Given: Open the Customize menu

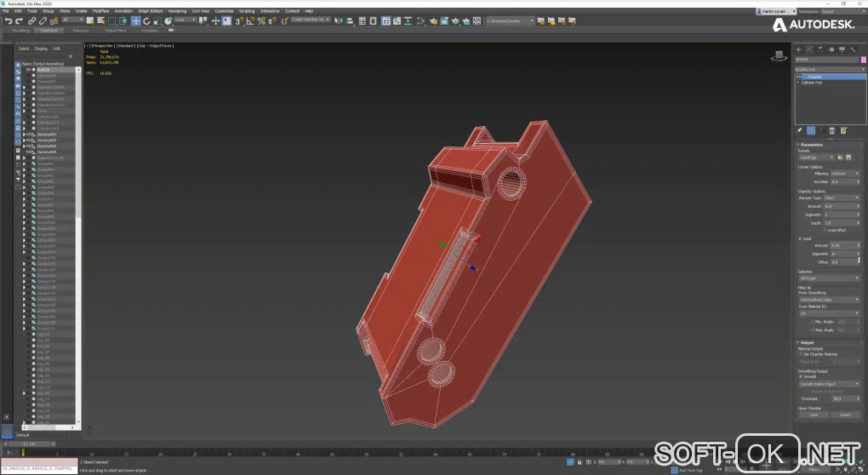Looking at the screenshot, I should tap(224, 11).
